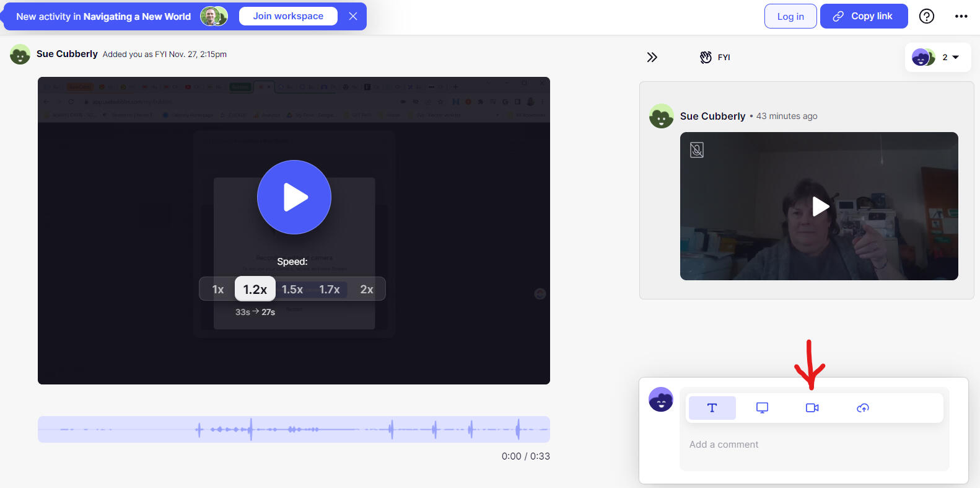This screenshot has width=980, height=488.
Task: Set playback speed to 2x
Action: 367,290
